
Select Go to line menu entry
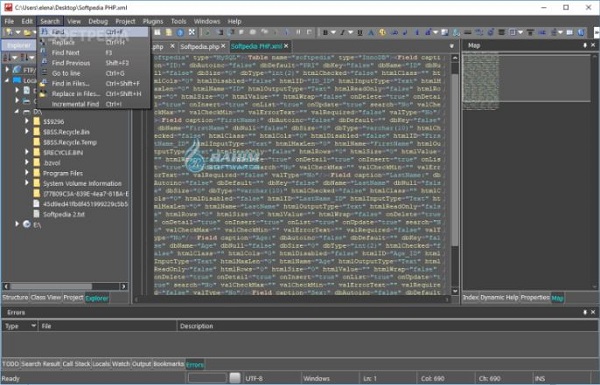coord(93,73)
